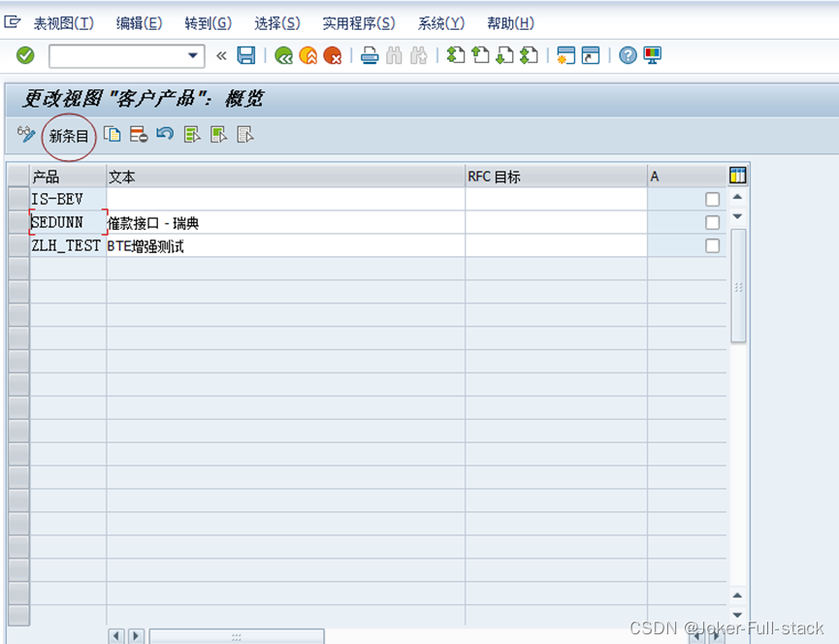
Task: Select row ZLH_TEST using its row selector
Action: [x=18, y=245]
